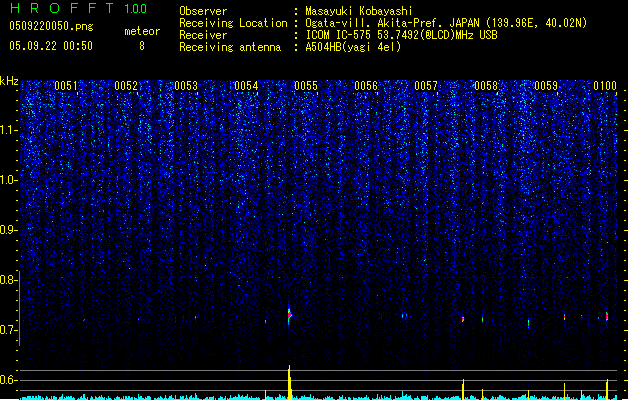This screenshot has height=400, width=629.
Task: Click the kHz axis unit label
Action: pyautogui.click(x=9, y=81)
